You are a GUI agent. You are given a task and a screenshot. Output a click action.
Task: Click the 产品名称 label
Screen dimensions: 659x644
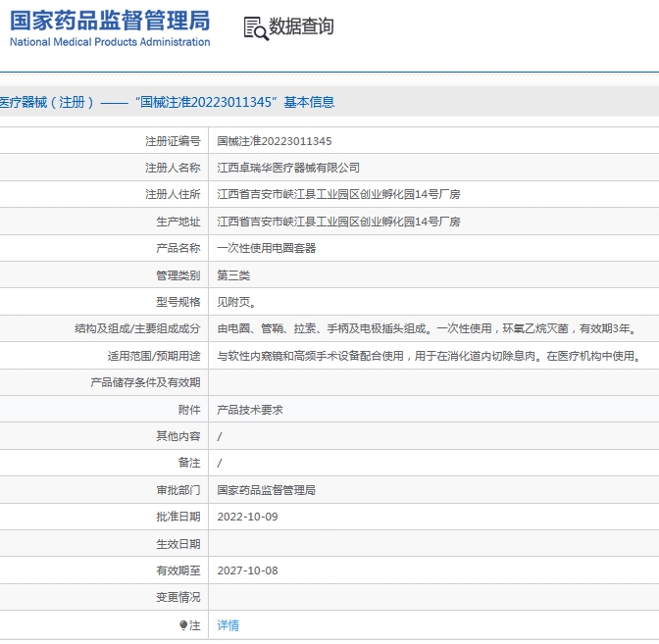tap(178, 248)
